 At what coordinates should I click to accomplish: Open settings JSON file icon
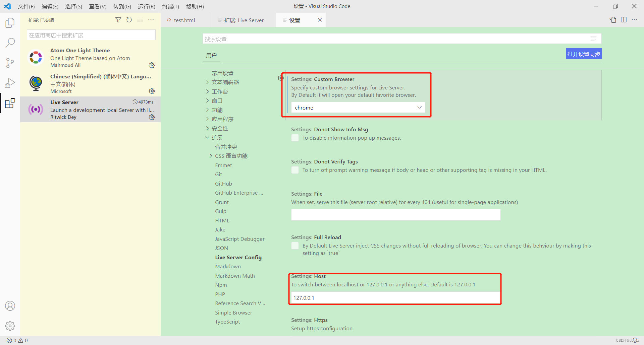coord(613,20)
